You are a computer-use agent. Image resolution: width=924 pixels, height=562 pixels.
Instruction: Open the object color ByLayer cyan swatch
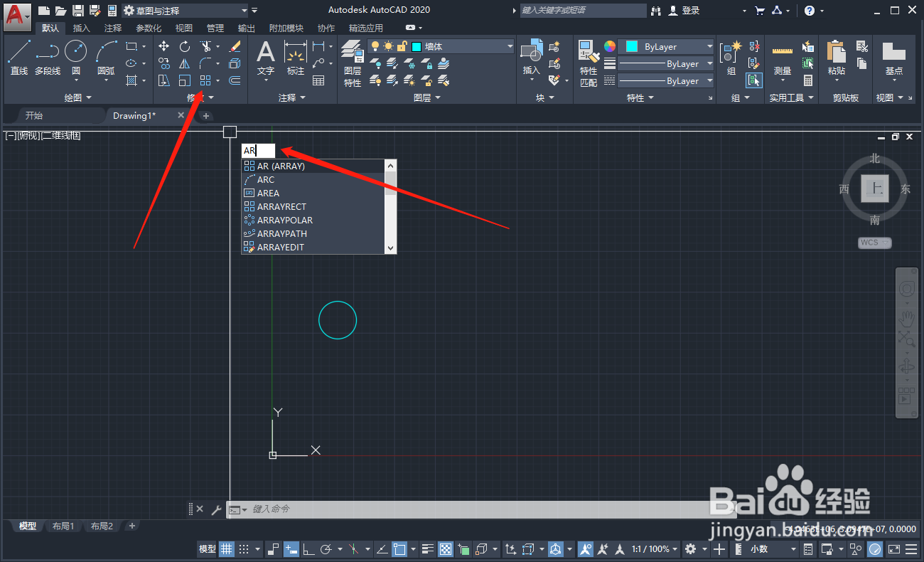pos(666,46)
